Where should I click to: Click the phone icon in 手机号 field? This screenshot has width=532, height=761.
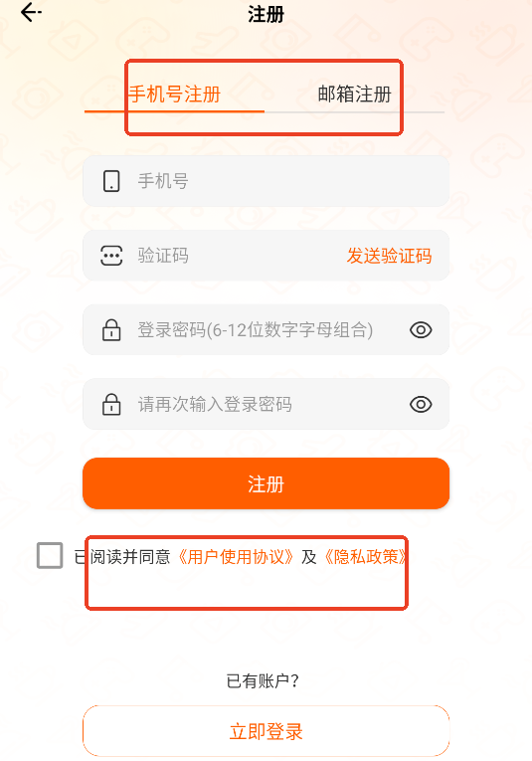[x=111, y=181]
